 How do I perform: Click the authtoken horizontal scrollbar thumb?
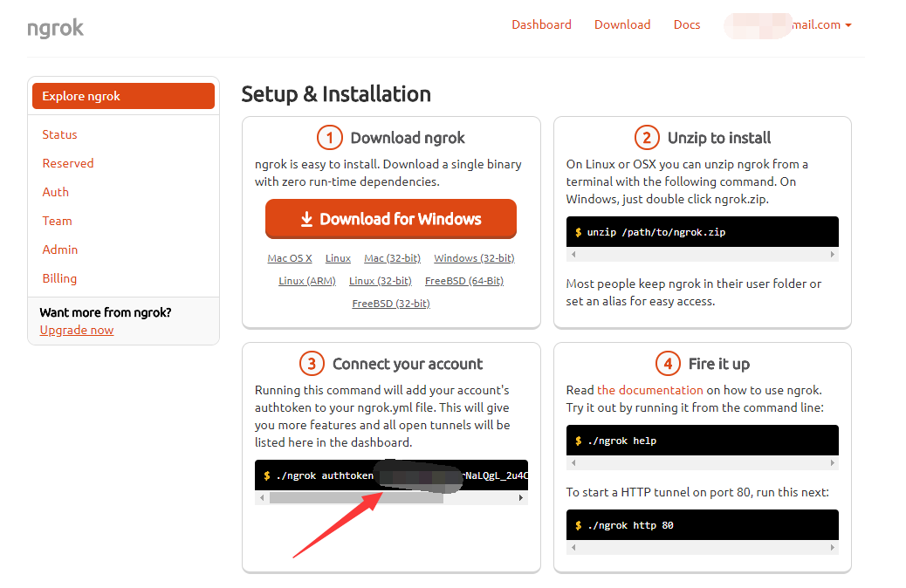tap(356, 497)
